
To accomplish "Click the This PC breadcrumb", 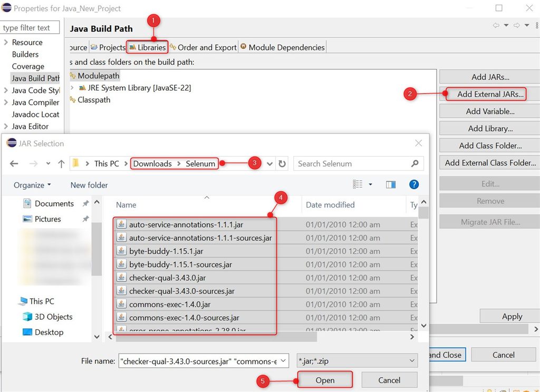I will tap(107, 164).
